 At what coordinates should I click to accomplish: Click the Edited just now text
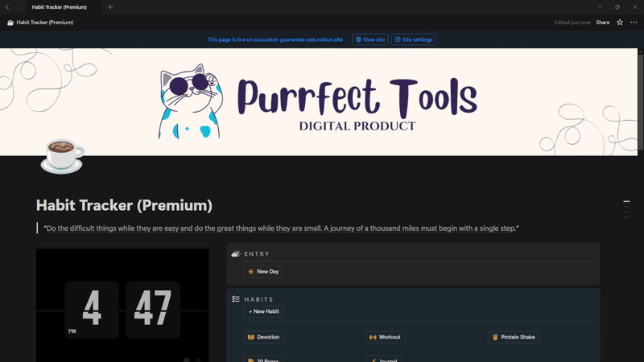572,23
